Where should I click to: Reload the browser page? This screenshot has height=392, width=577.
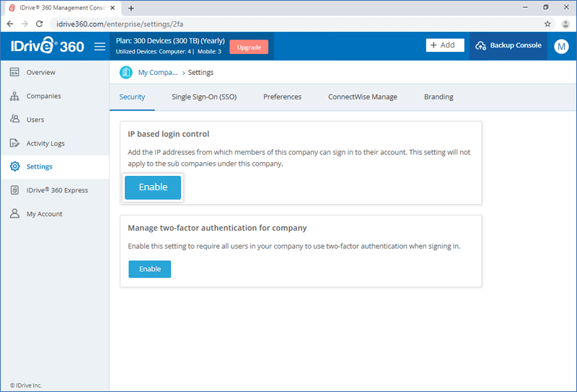pyautogui.click(x=40, y=24)
